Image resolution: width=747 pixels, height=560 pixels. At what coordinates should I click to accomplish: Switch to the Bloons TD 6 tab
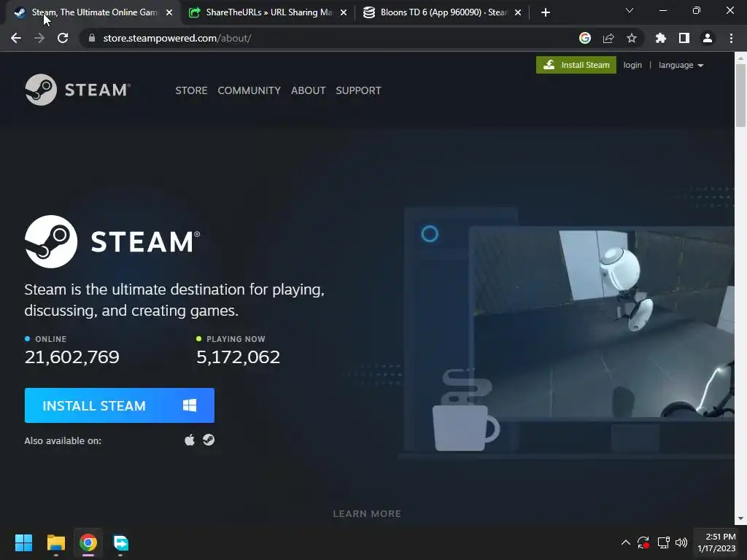[x=442, y=12]
